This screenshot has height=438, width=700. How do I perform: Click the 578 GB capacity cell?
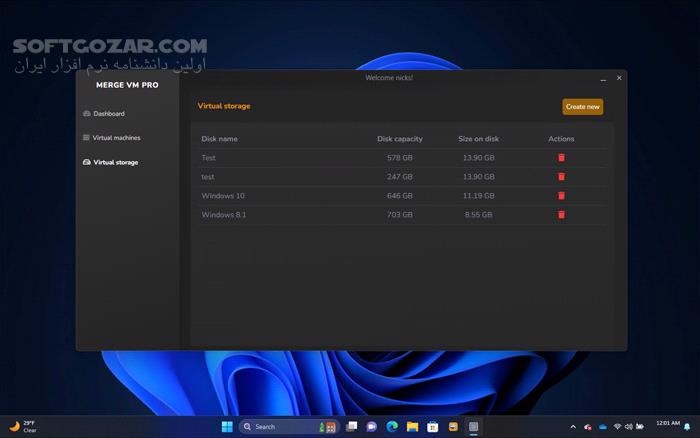tap(400, 158)
